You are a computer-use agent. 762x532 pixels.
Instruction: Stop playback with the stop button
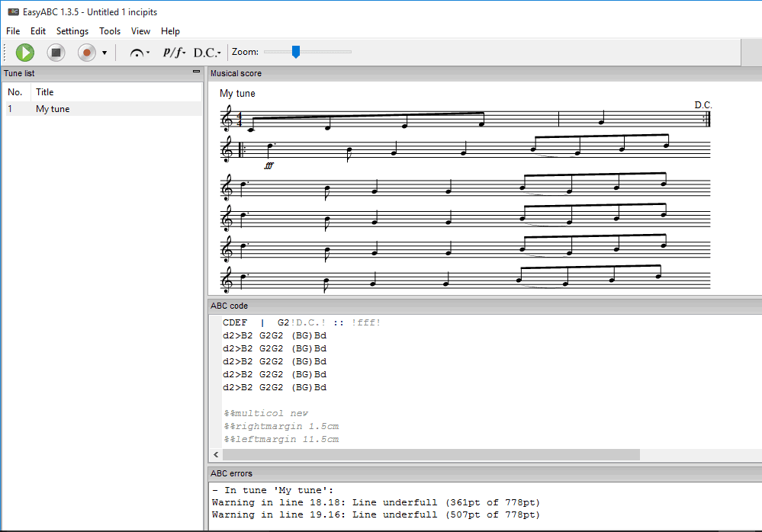pyautogui.click(x=56, y=53)
